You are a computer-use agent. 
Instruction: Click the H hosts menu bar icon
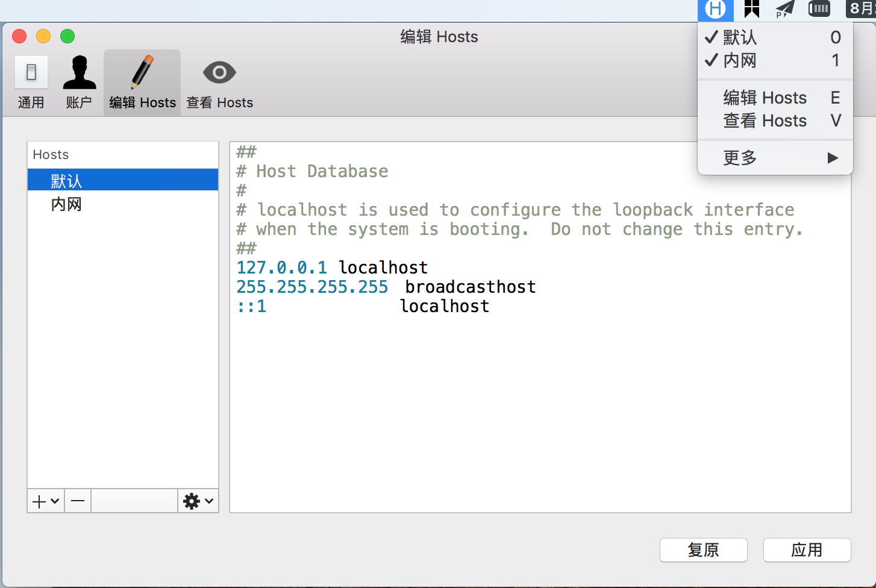(x=715, y=9)
